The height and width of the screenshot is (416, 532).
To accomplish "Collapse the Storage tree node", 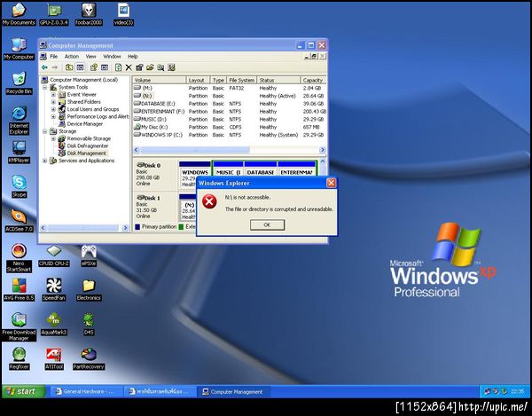I will point(44,131).
